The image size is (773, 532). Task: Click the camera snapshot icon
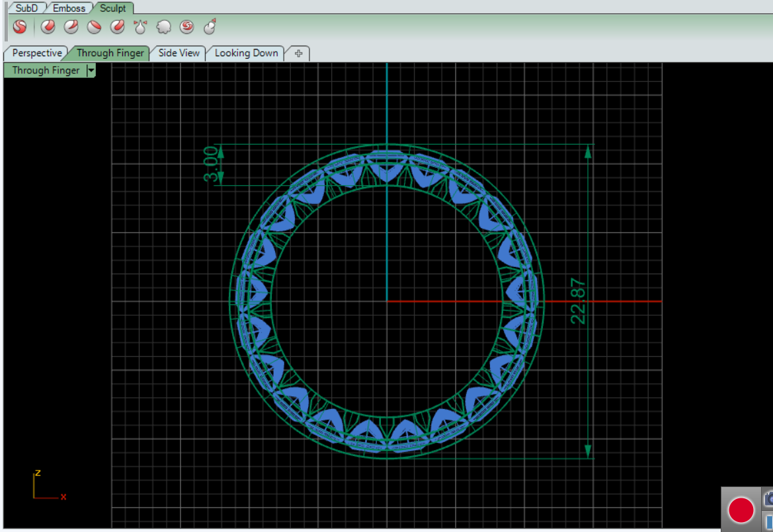pos(768,498)
